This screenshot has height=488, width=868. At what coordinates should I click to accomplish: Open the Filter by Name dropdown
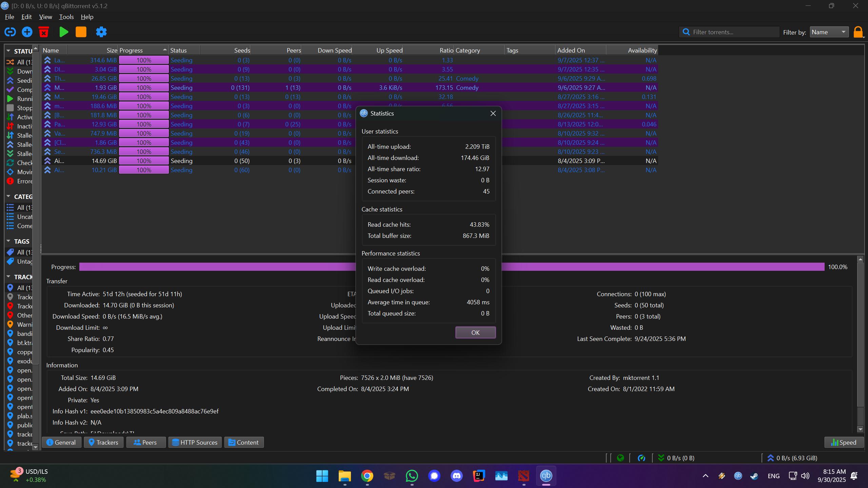tap(829, 32)
